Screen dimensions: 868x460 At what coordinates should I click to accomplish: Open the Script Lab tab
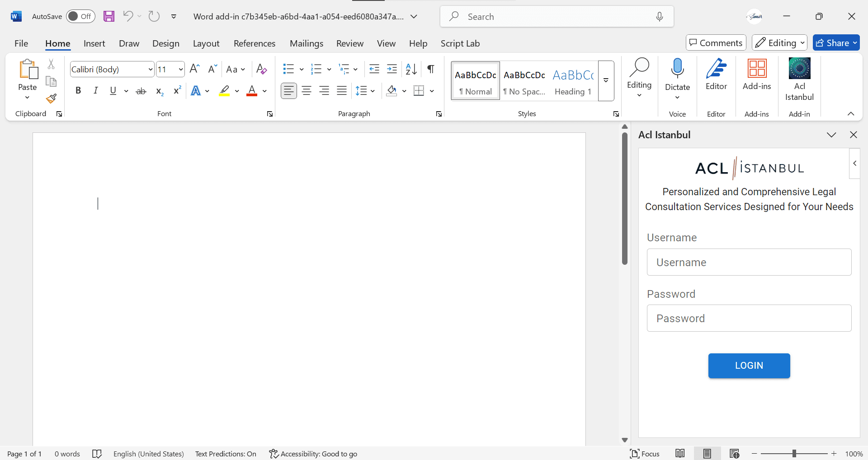[x=460, y=43]
